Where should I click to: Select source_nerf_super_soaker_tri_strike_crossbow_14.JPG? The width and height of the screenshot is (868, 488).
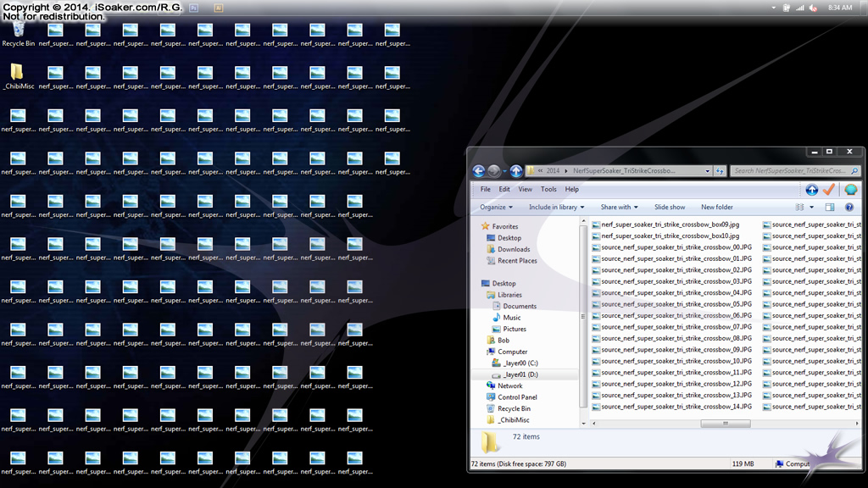click(x=672, y=407)
